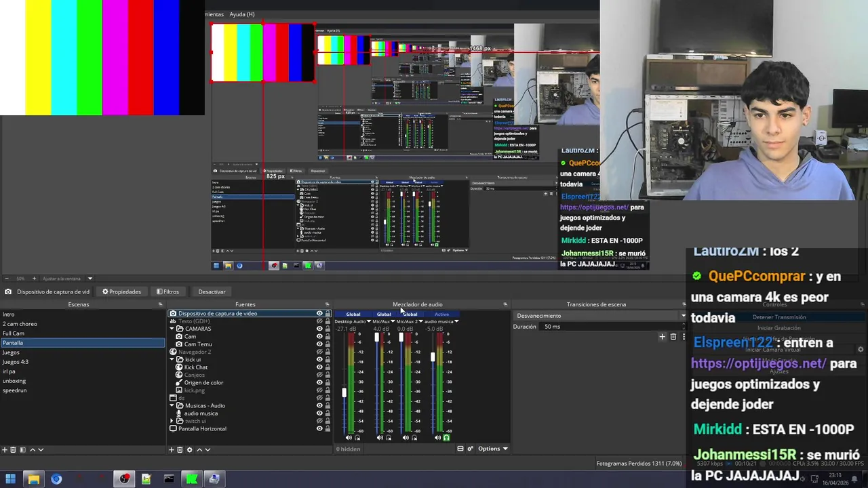Mute Mic/Aux speaker icon
This screenshot has height=488, width=868.
380,438
